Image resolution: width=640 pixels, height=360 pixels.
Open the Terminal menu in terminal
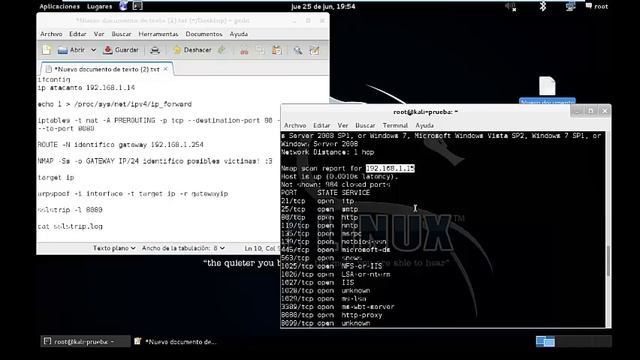coord(395,125)
